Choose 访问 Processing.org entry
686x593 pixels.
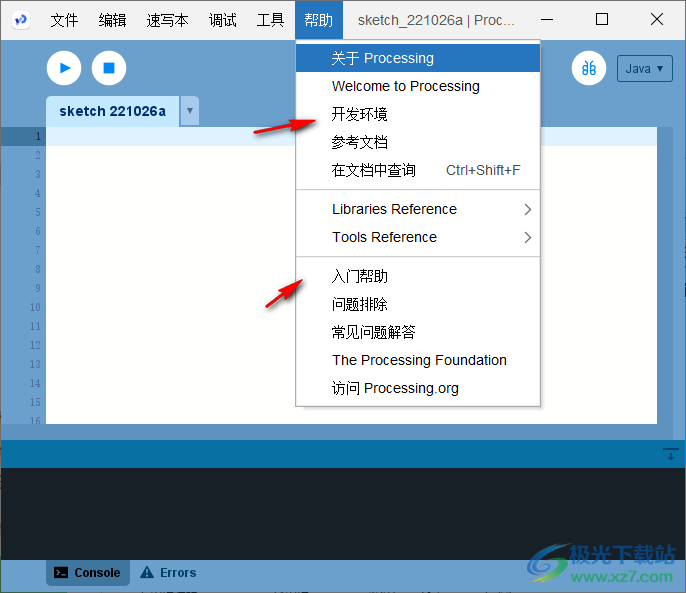(x=418, y=388)
